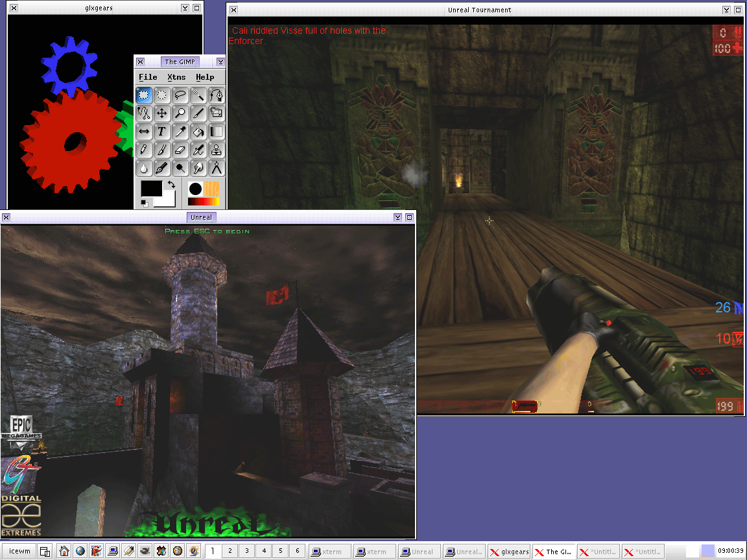Activate the Eraser tool
747x560 pixels.
(180, 150)
